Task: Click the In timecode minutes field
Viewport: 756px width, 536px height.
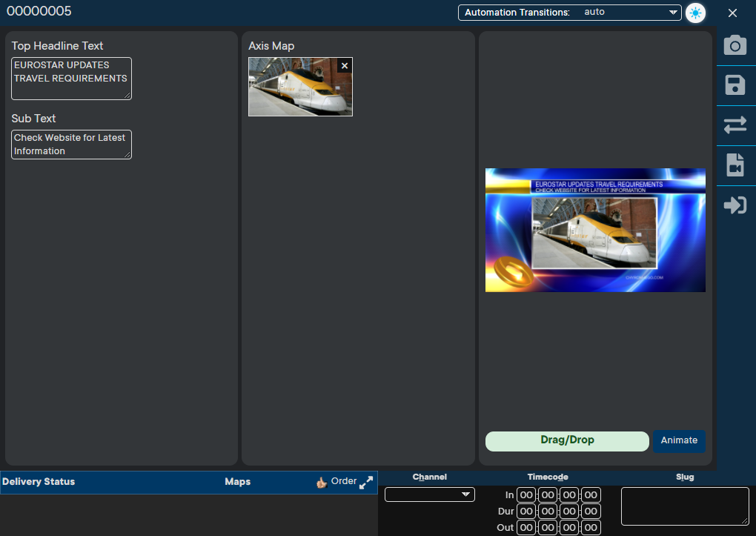Action: point(548,495)
